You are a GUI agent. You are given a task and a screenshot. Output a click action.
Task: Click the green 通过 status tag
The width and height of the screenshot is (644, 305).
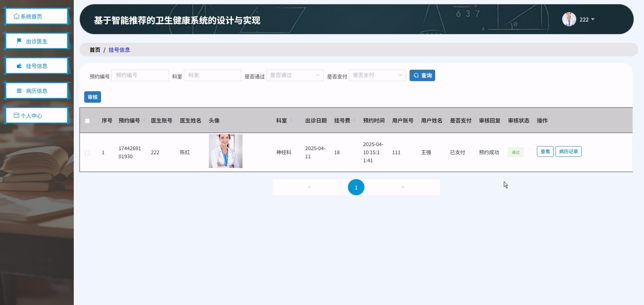pyautogui.click(x=515, y=152)
